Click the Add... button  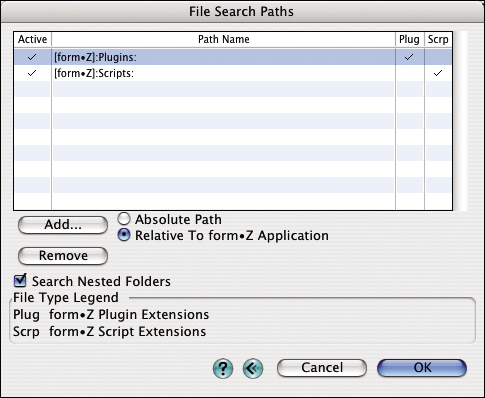tap(63, 225)
